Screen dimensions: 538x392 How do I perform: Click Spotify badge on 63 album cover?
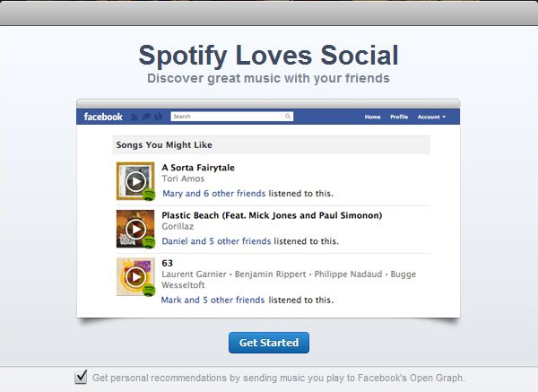(x=149, y=291)
